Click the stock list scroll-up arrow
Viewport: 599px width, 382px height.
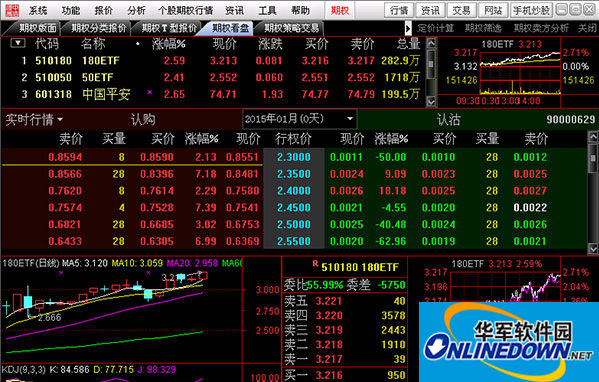tap(431, 43)
